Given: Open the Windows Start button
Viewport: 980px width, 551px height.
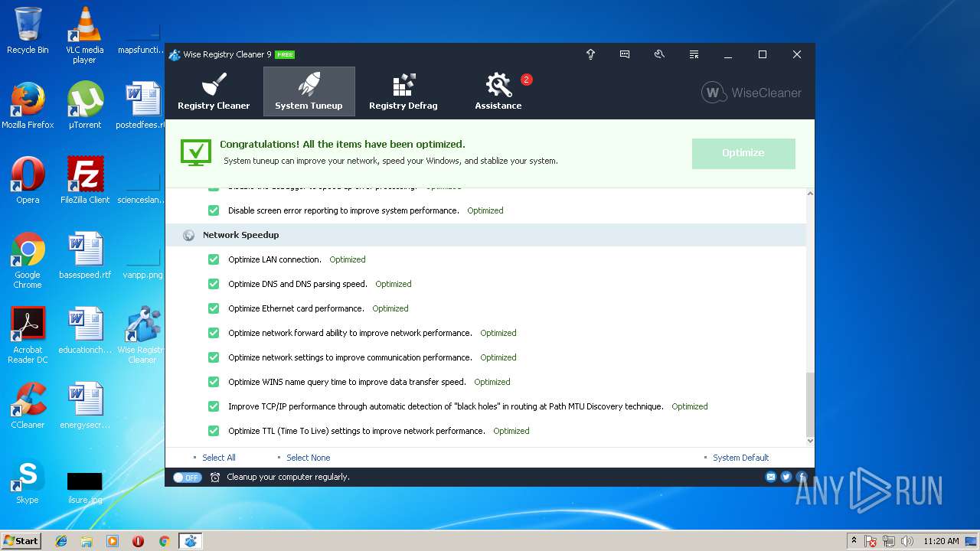Looking at the screenshot, I should pyautogui.click(x=21, y=540).
